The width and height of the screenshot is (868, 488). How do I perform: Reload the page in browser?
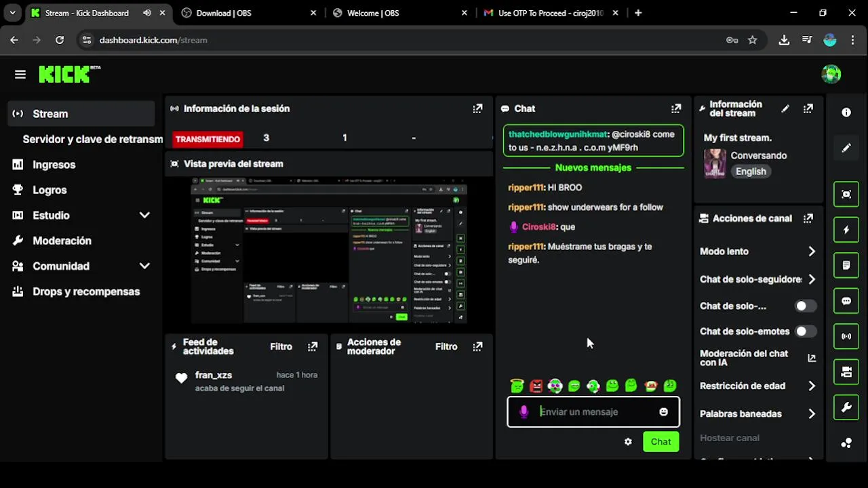click(60, 40)
